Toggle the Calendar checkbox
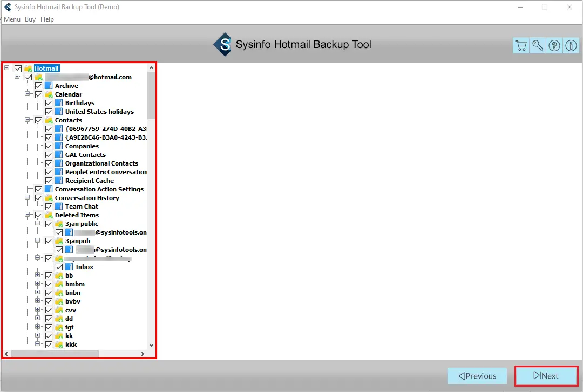The height and width of the screenshot is (392, 583). point(38,94)
